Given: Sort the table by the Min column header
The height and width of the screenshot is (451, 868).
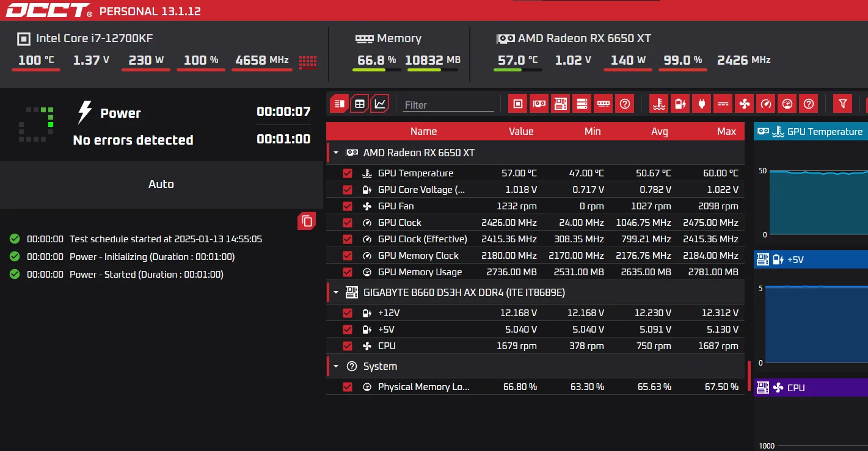Looking at the screenshot, I should [593, 131].
